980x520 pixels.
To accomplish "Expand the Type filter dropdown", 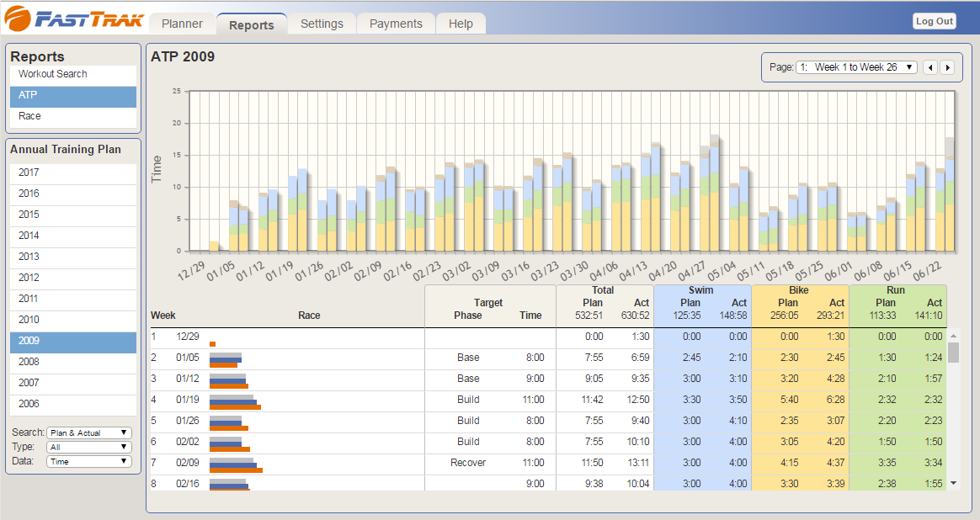I will click(89, 447).
